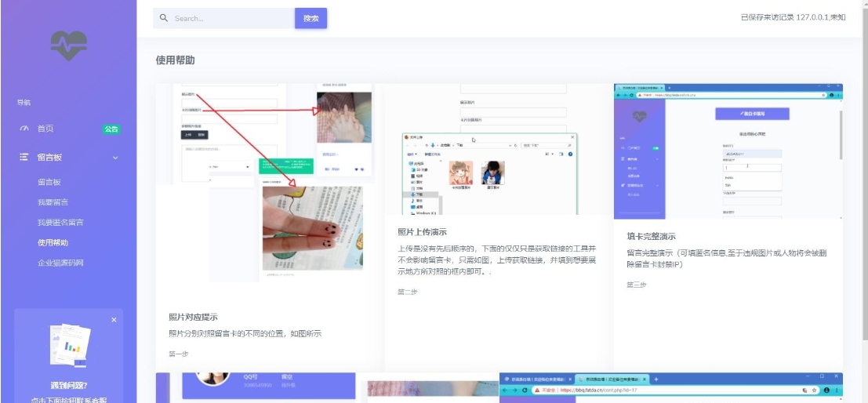Click the green 公告 badge
The height and width of the screenshot is (403, 868).
[111, 129]
